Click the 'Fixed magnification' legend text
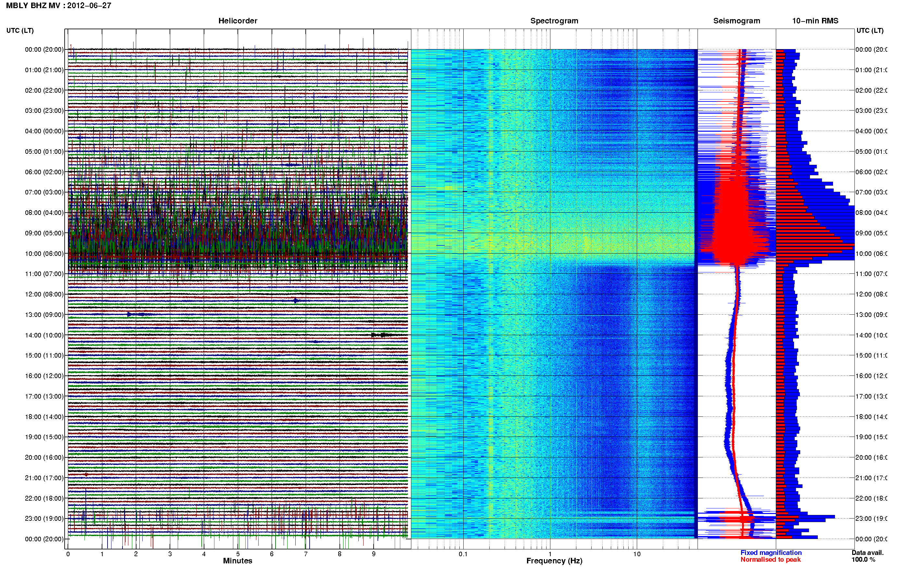The width and height of the screenshot is (924, 578). pos(771,553)
